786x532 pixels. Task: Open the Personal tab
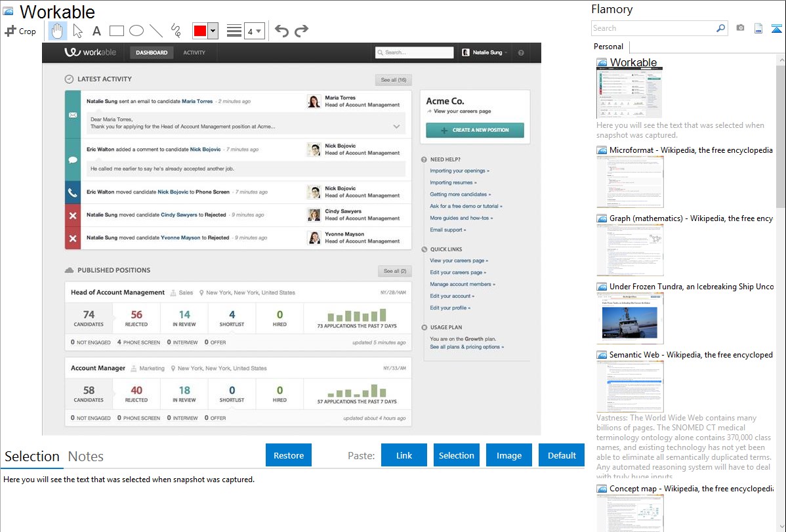(x=609, y=47)
